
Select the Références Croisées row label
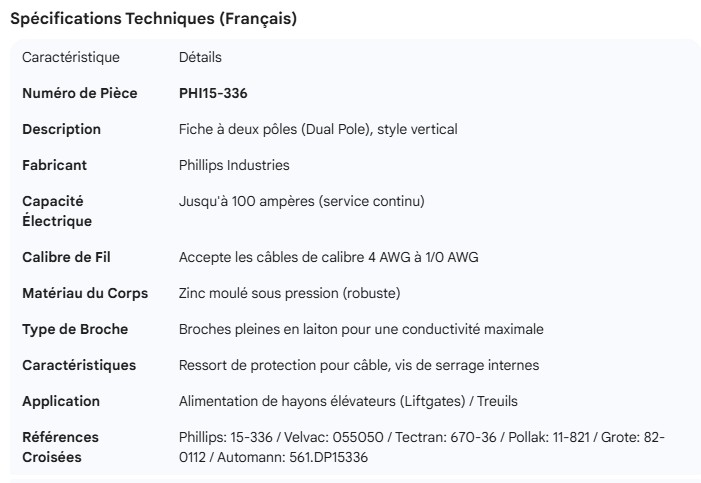coord(60,447)
